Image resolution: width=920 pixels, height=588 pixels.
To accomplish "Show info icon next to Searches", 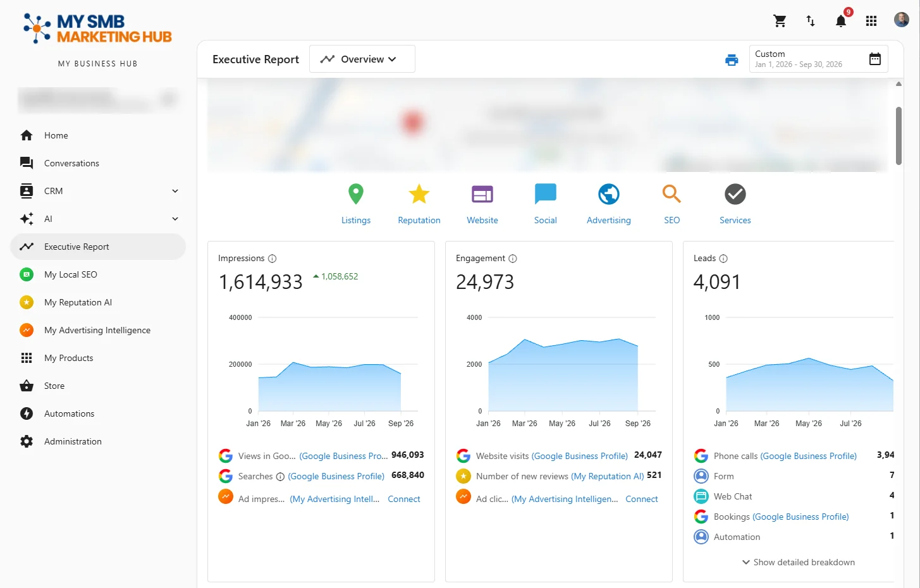I will (x=280, y=477).
